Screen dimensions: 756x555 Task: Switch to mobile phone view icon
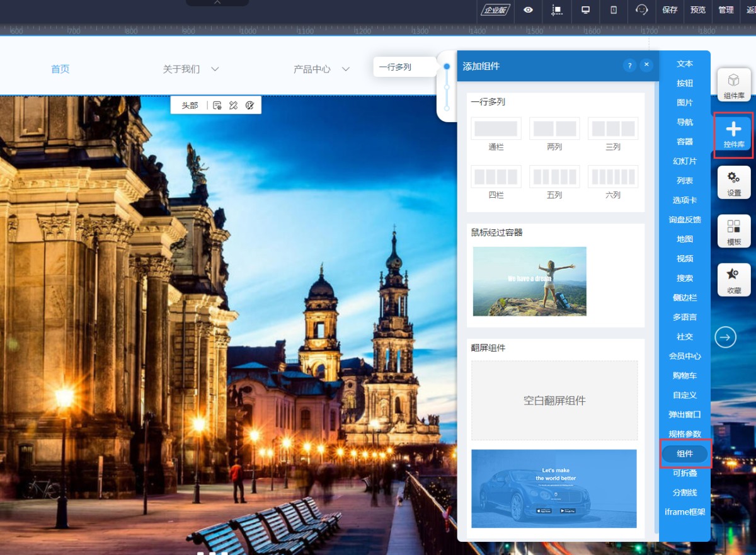(x=614, y=10)
